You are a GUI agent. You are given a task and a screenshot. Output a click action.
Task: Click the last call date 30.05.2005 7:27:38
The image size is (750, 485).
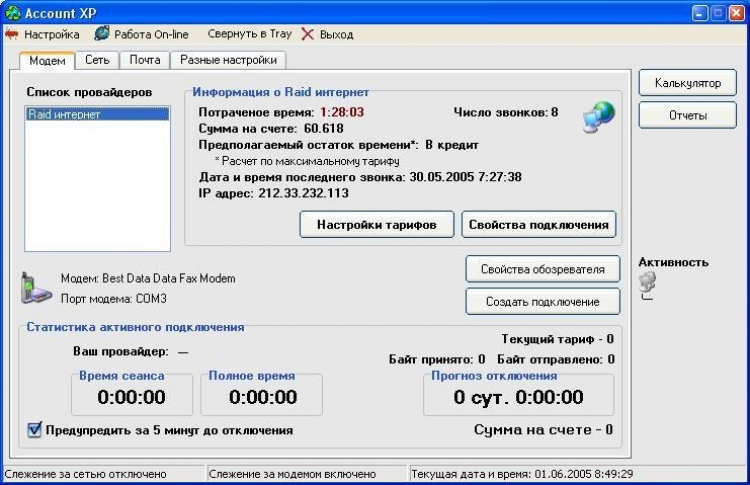tap(465, 177)
